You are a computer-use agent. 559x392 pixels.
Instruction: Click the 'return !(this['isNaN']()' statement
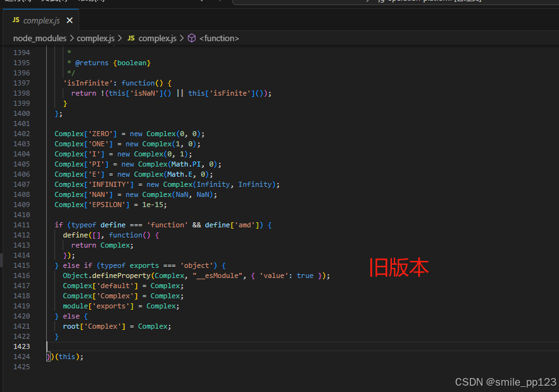[x=171, y=94]
